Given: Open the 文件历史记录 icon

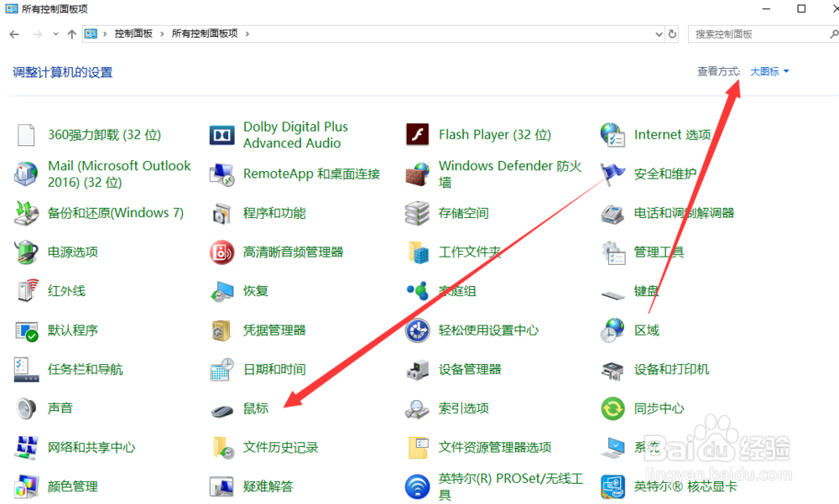Looking at the screenshot, I should coord(223,448).
